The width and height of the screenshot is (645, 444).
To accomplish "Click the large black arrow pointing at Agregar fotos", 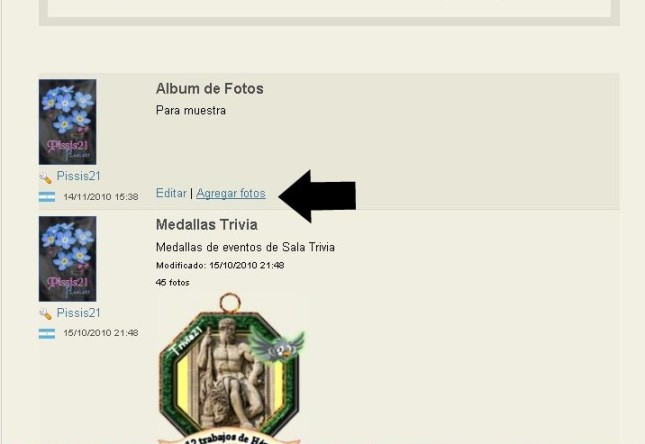I will [317, 196].
